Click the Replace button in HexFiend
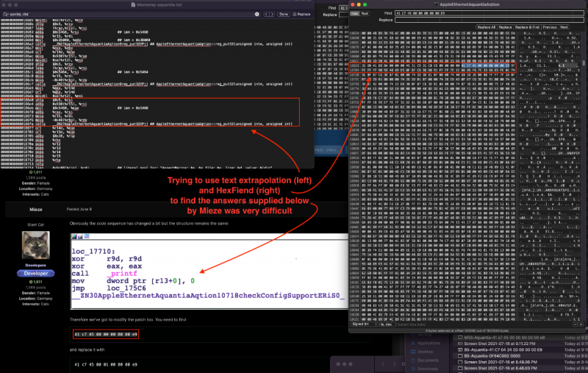 tap(505, 27)
